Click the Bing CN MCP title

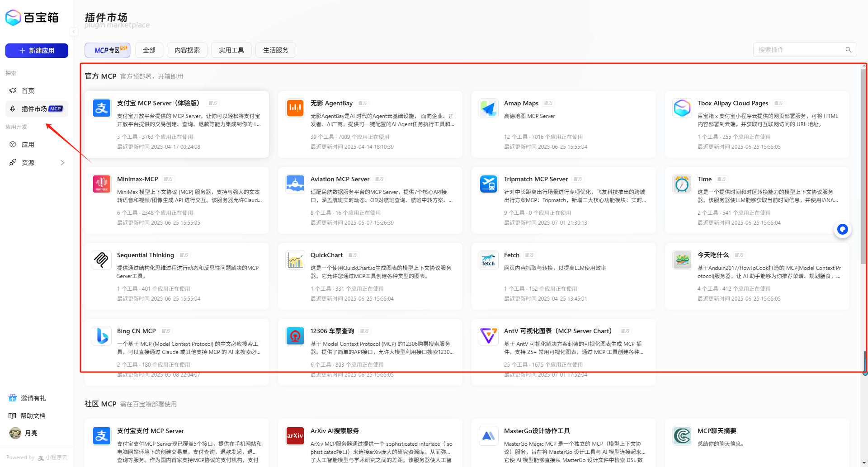pyautogui.click(x=137, y=331)
